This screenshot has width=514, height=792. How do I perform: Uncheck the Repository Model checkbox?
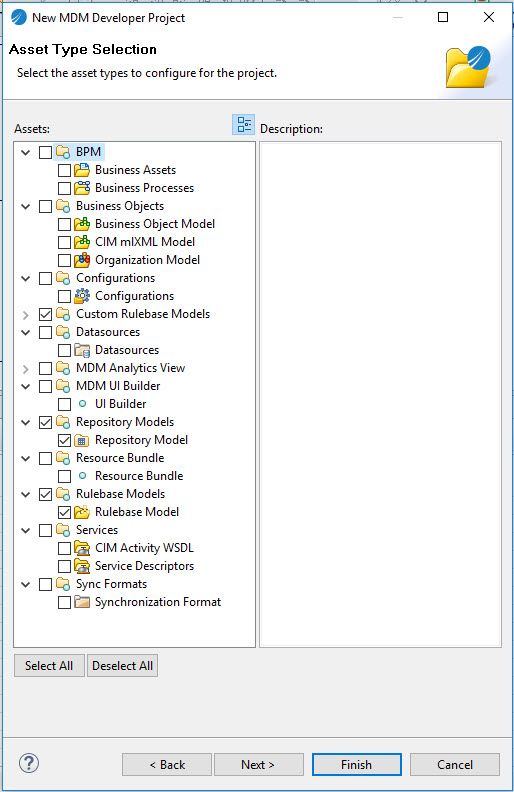[64, 440]
